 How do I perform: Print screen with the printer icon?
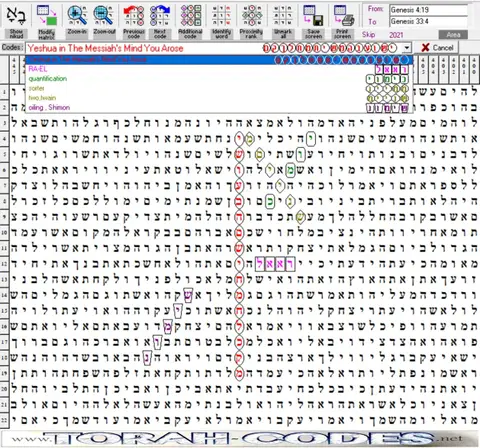pos(343,21)
